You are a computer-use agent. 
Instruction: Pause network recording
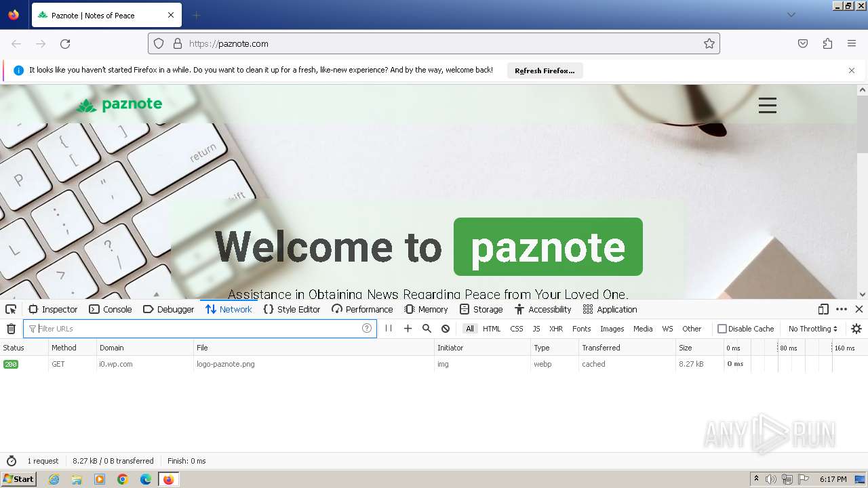point(389,329)
